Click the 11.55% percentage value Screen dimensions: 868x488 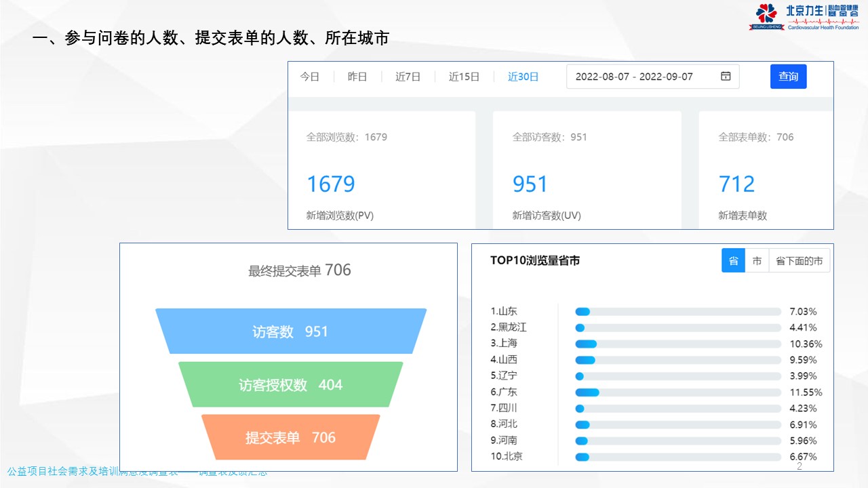click(x=806, y=392)
